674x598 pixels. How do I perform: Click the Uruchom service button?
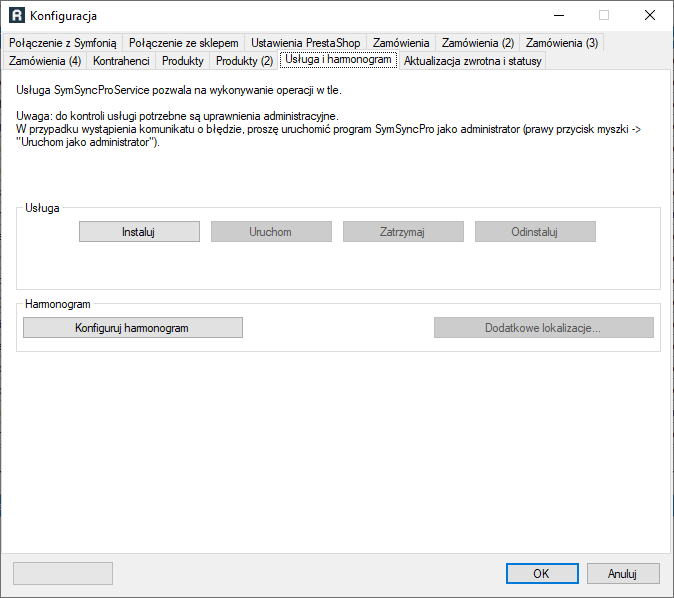pos(271,232)
